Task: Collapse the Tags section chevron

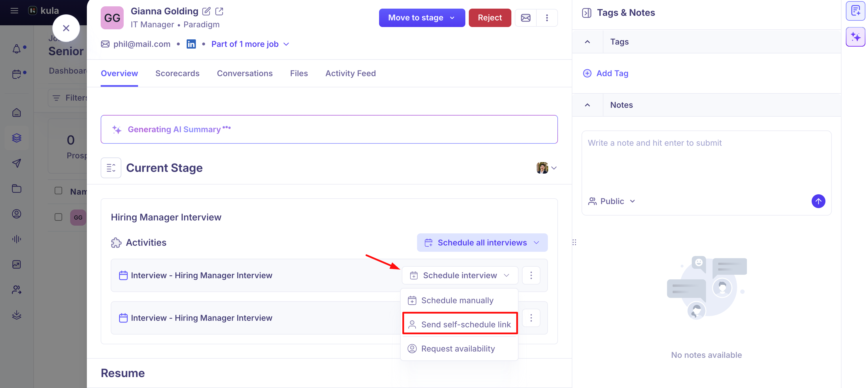Action: 587,42
